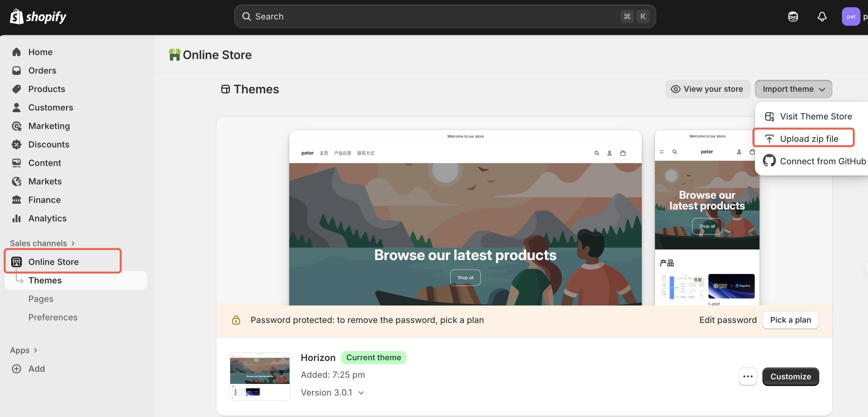Click Pick a plan button
This screenshot has width=868, height=417.
tap(790, 320)
